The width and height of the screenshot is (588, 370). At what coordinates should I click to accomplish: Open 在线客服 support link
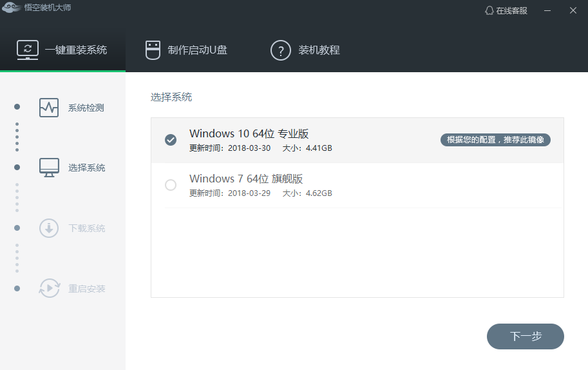click(x=506, y=10)
